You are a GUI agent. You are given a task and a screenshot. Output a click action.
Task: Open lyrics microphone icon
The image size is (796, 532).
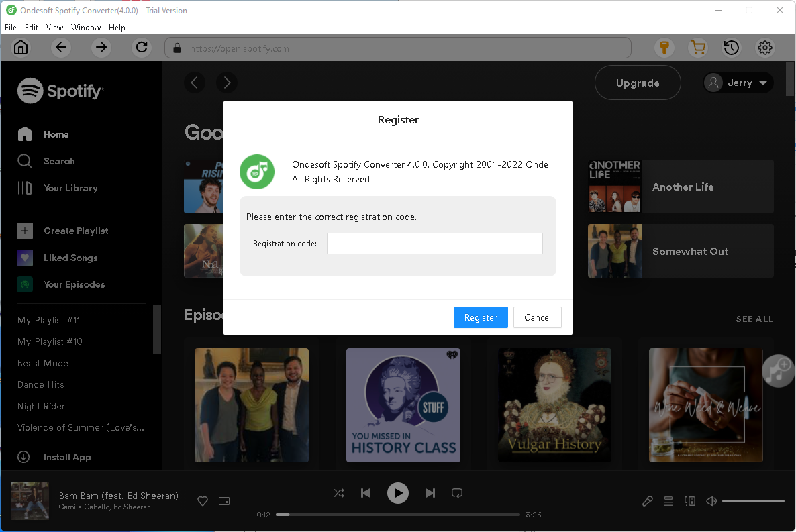(x=647, y=501)
